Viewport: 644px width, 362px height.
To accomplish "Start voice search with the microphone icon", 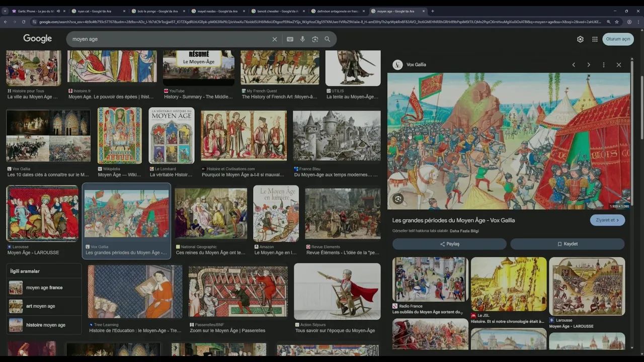I will [302, 39].
